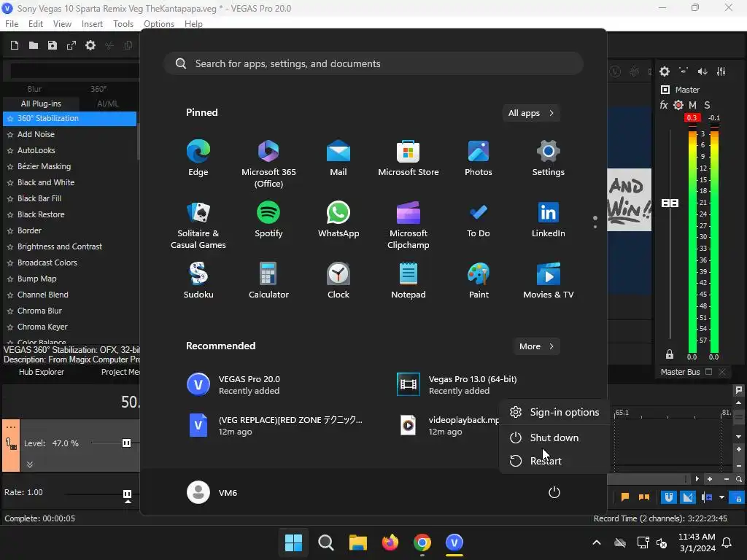Open dropdown arrow next to ripple tool
This screenshot has height=560, width=747.
pos(721,497)
